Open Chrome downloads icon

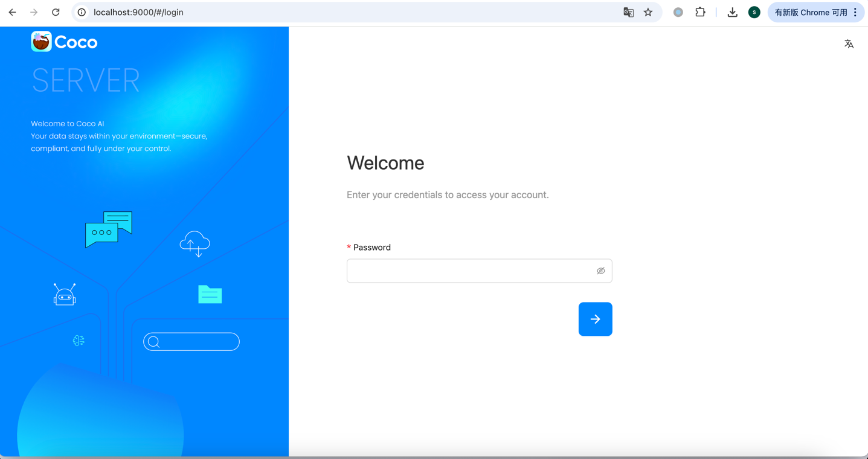[x=732, y=12]
